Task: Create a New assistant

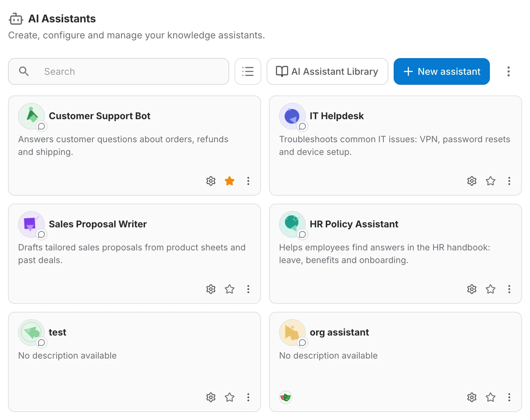Action: pos(442,71)
